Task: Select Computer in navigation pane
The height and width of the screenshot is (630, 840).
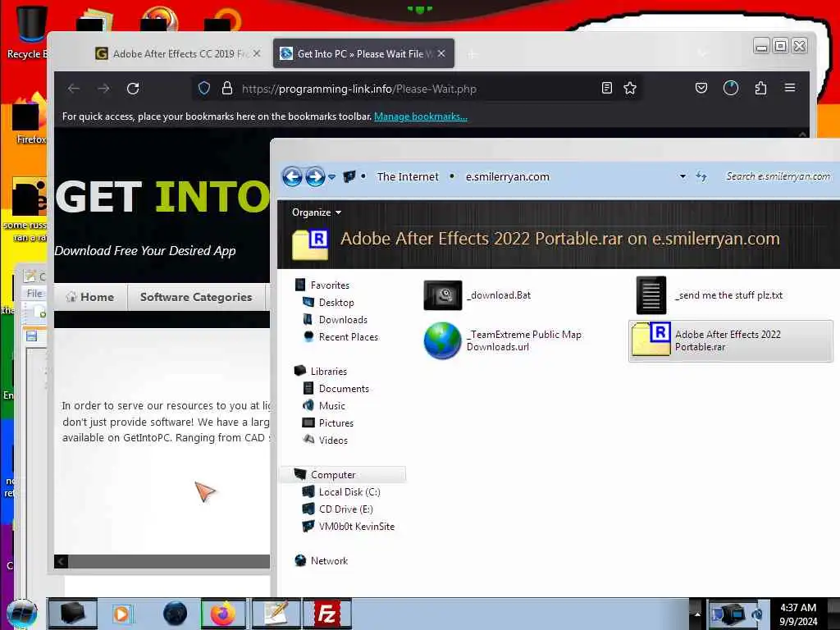Action: (342, 475)
